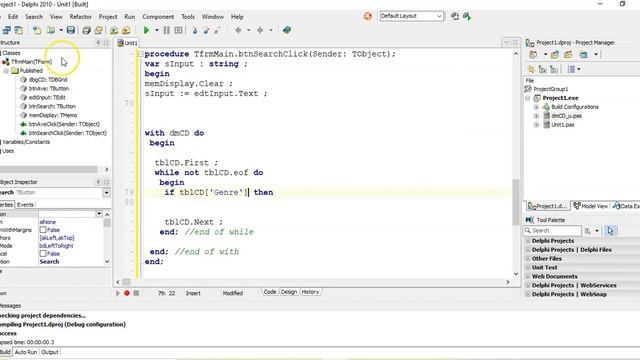Expand the Unit Test palette category
Screen dimensions: 640x360
[x=528, y=268]
